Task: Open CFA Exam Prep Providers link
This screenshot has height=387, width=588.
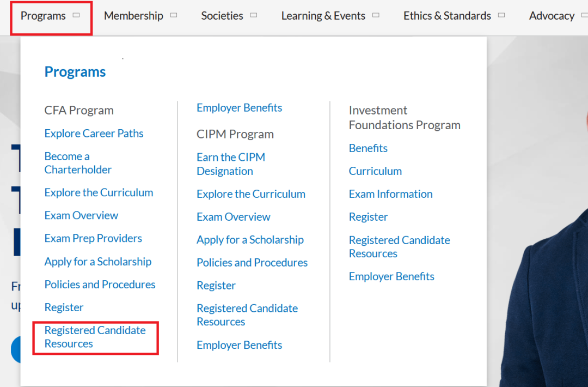Action: click(x=93, y=238)
